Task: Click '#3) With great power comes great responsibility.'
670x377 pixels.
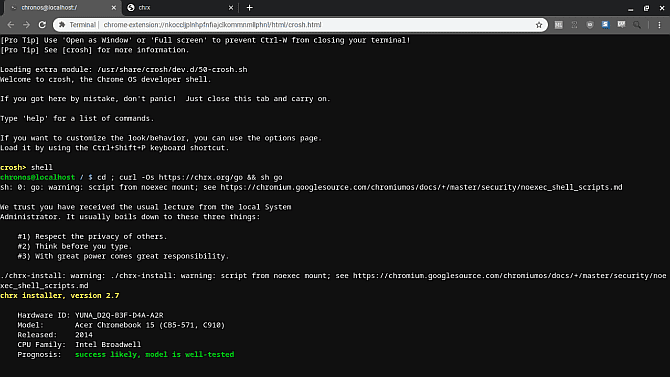Action: (x=123, y=256)
